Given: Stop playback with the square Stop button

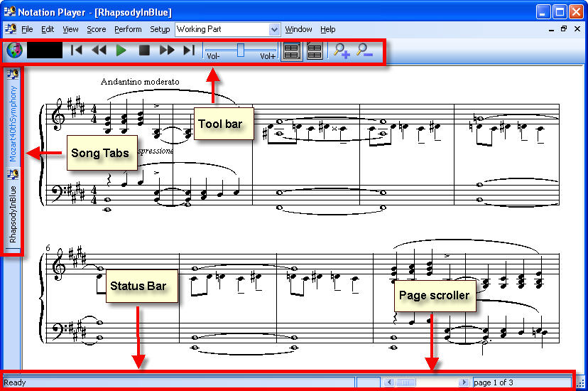Looking at the screenshot, I should 144,50.
